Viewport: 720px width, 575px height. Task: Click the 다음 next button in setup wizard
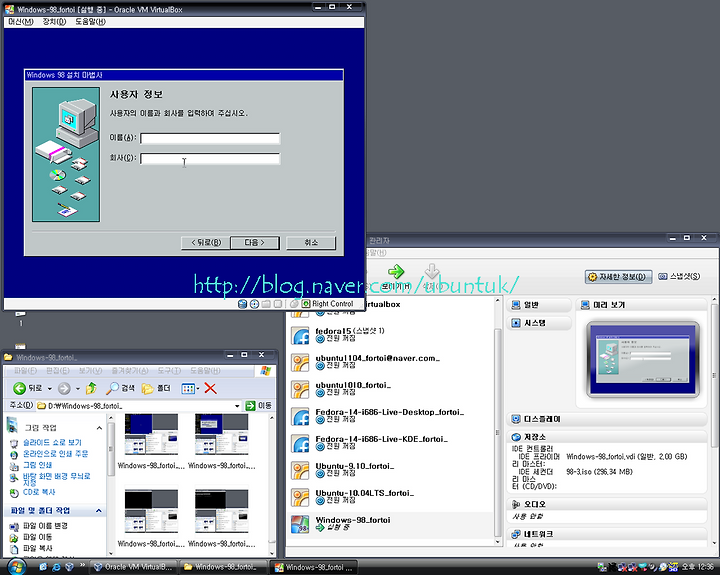pos(254,242)
